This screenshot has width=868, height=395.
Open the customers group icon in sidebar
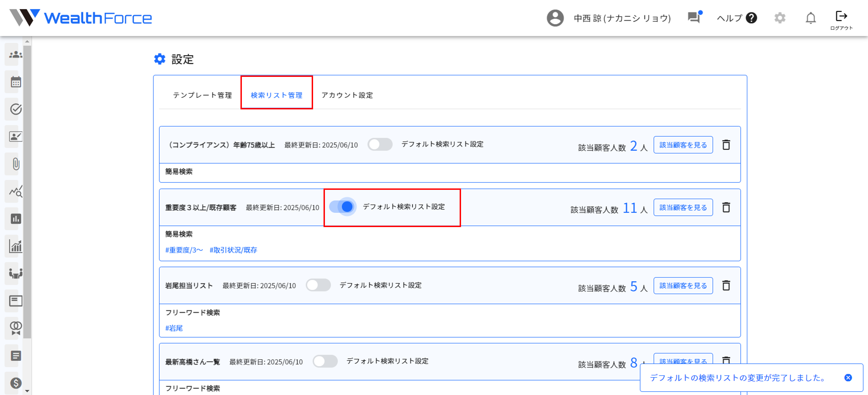pyautogui.click(x=16, y=55)
